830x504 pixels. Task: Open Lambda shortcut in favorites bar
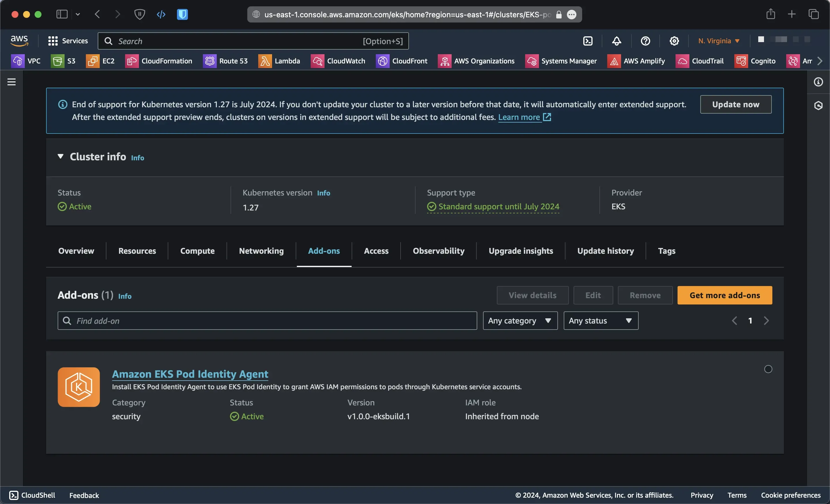(x=279, y=61)
